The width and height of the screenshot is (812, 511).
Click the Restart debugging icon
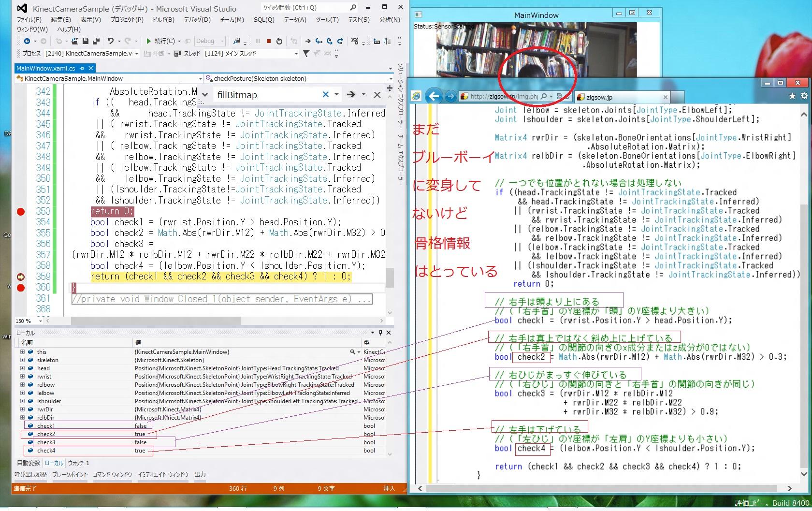coord(279,41)
